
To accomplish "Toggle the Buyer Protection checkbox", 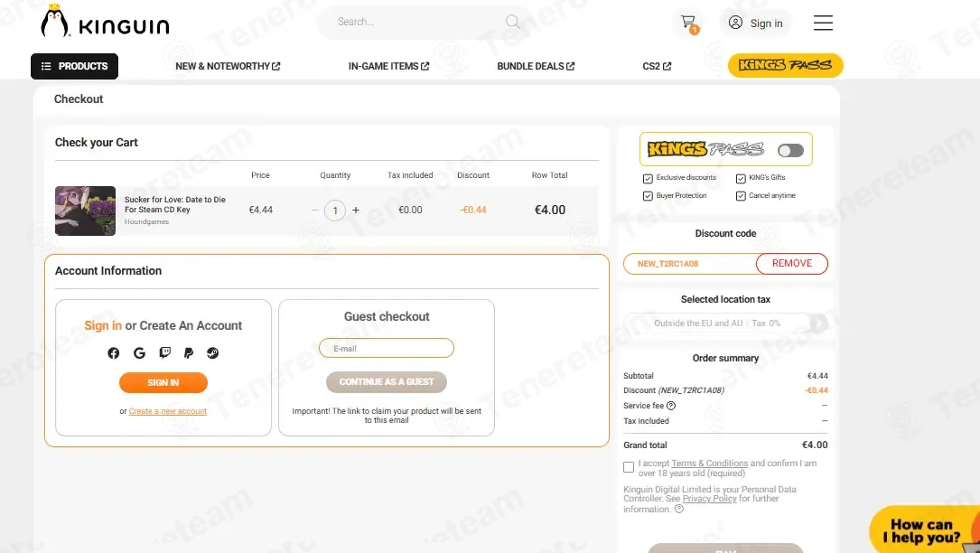I will (x=648, y=196).
